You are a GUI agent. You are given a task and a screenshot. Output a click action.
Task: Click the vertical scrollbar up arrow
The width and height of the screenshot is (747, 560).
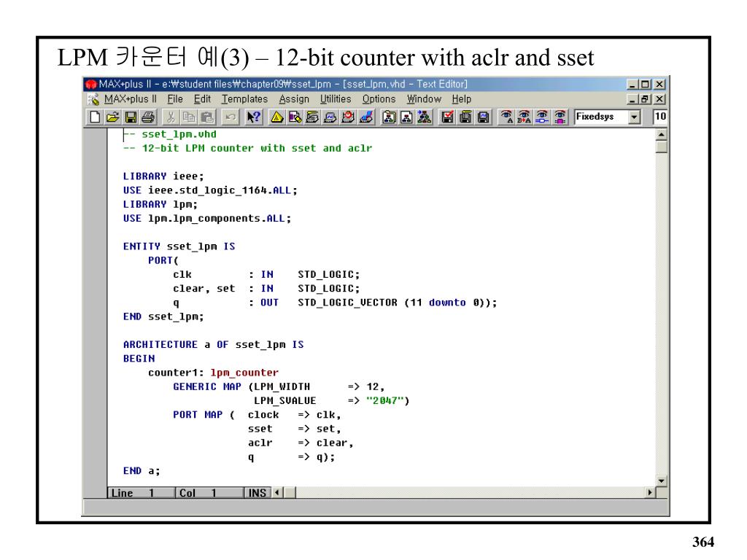tap(661, 134)
